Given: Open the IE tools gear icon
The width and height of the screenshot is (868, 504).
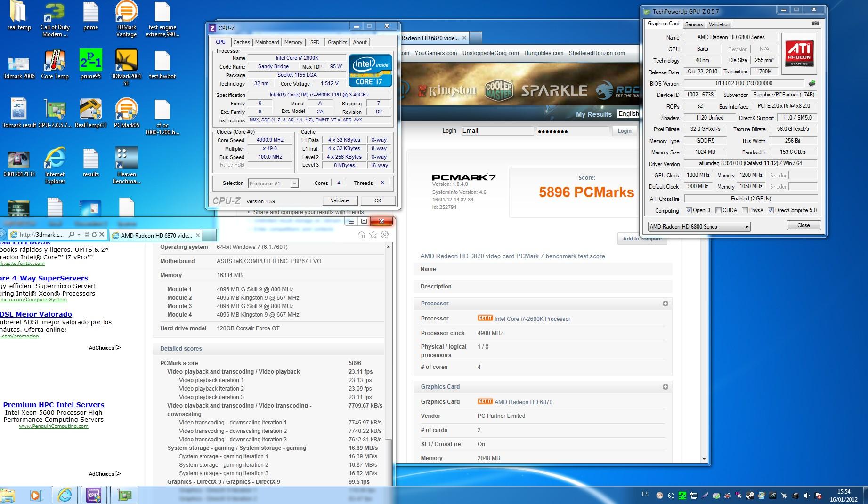Looking at the screenshot, I should pyautogui.click(x=385, y=234).
